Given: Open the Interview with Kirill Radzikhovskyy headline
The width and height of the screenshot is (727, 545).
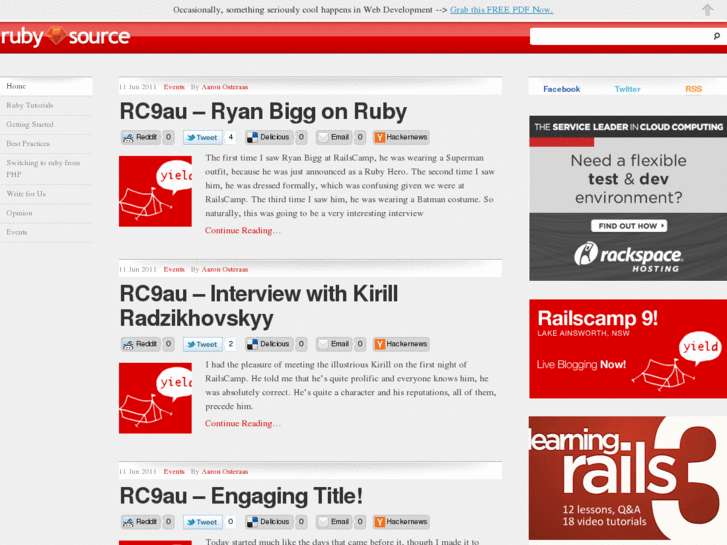Looking at the screenshot, I should click(x=259, y=306).
